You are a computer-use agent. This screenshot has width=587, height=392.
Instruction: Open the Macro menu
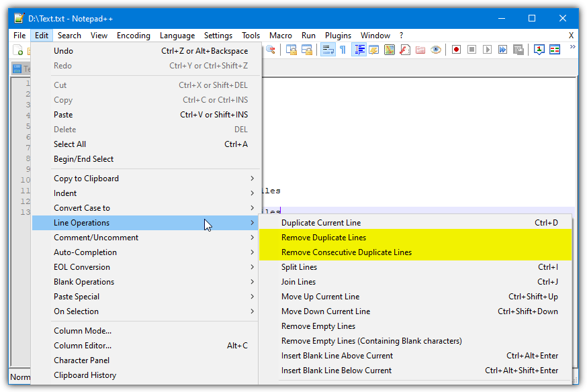(x=281, y=36)
